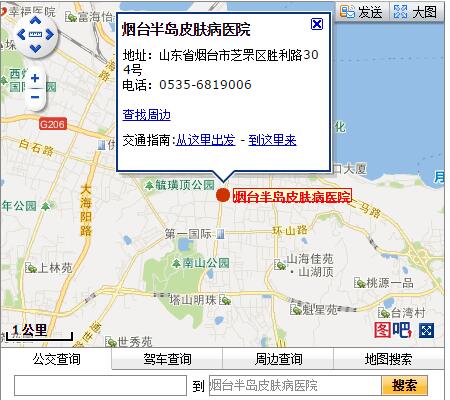
Task: Switch to the 驾车查询 tab
Action: tap(167, 359)
